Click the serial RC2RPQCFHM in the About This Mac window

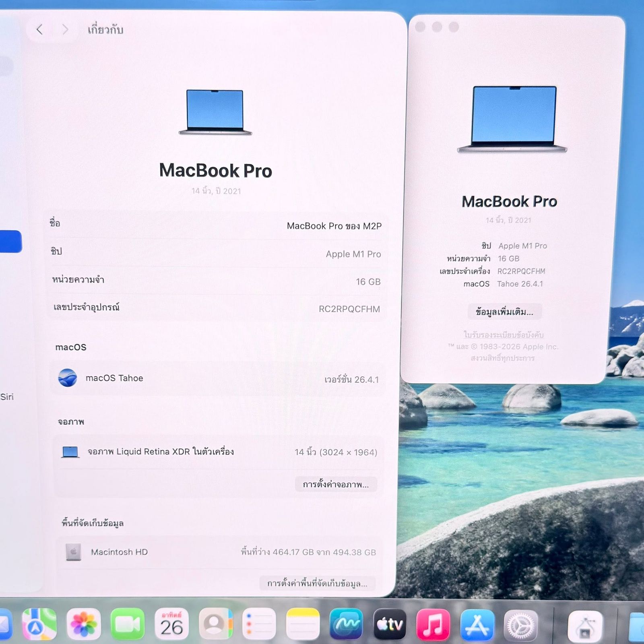pos(521,271)
